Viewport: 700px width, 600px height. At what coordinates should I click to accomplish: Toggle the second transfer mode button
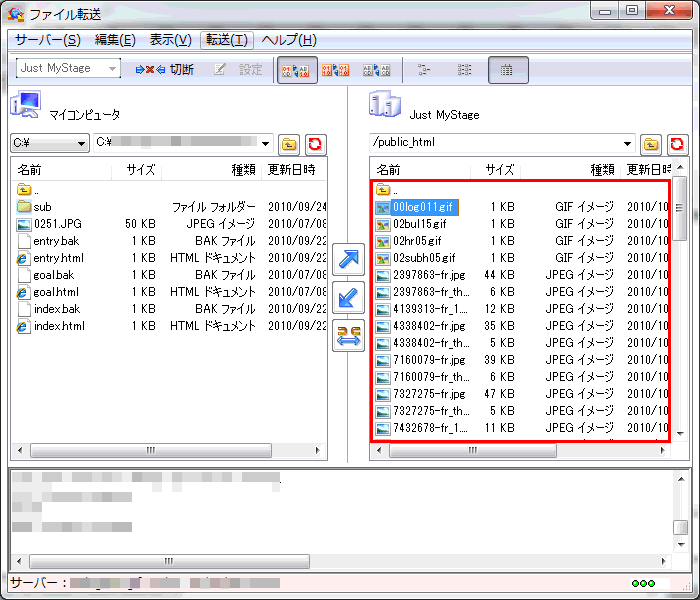(x=336, y=70)
